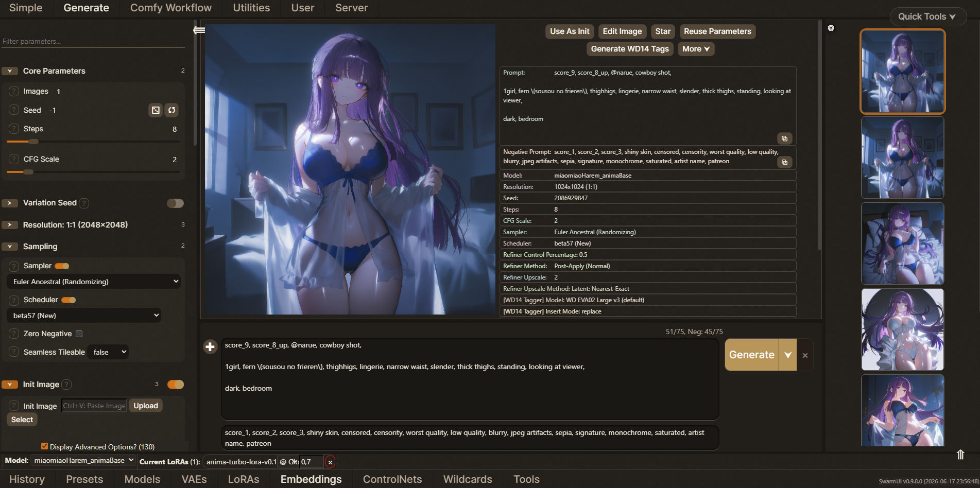Click the random seed dice icon

pyautogui.click(x=156, y=110)
